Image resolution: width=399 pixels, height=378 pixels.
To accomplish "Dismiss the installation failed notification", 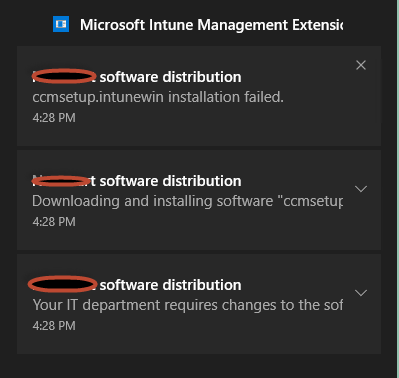I will click(x=361, y=65).
